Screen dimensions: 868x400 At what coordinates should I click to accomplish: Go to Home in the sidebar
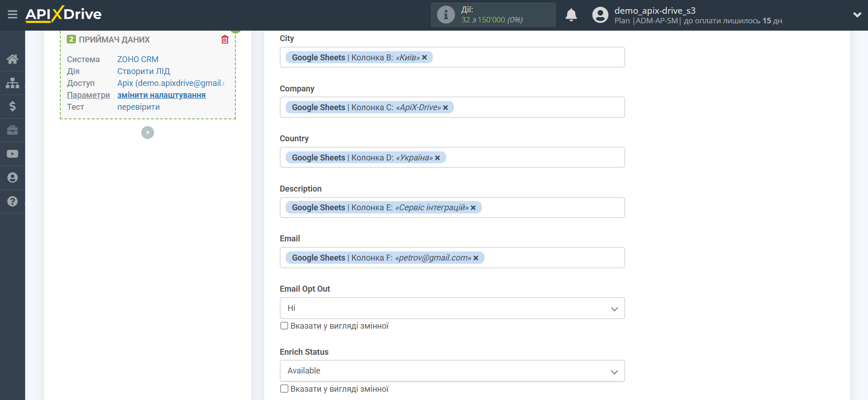click(12, 59)
